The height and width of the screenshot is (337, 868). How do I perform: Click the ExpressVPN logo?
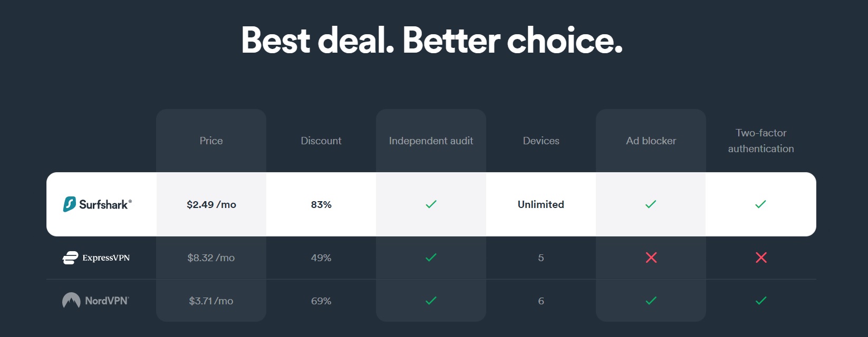[x=96, y=258]
